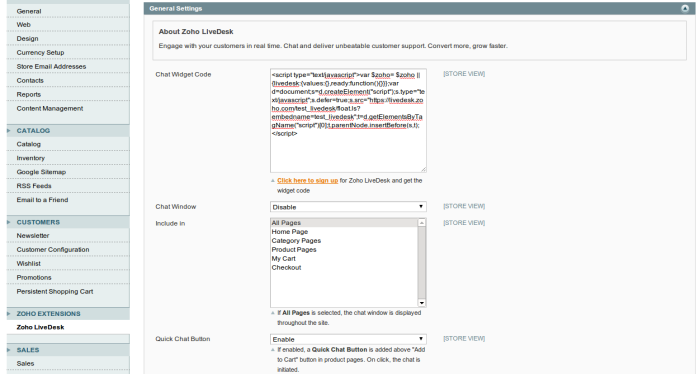Collapse the ZOHO EXTENSIONS group arrow
This screenshot has width=700, height=374.
8,314
